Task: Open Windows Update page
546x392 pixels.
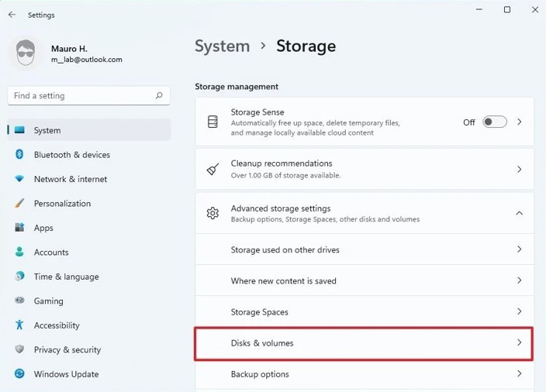Action: (88, 373)
